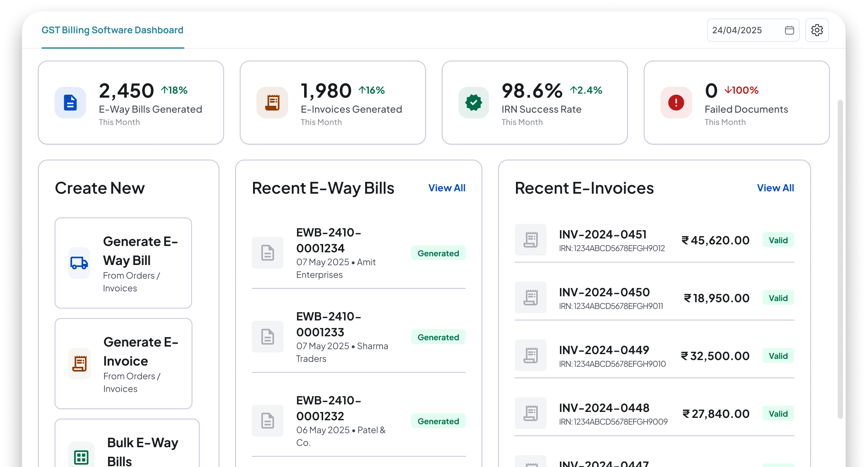The image size is (868, 467).
Task: Open Bulk E-Way Bills card
Action: (127, 443)
